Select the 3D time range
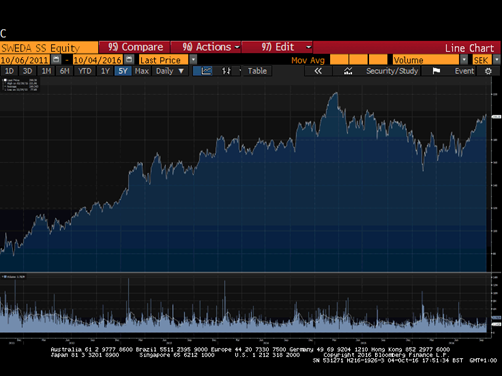The width and height of the screenshot is (502, 376). pos(27,71)
